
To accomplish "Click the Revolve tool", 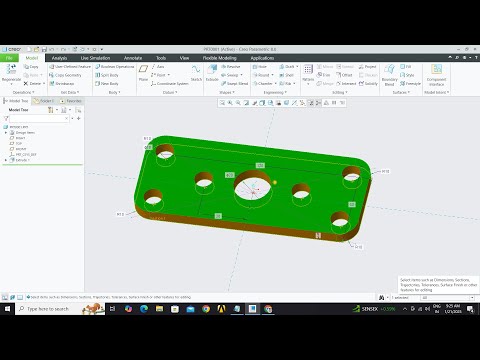I will coord(230,67).
